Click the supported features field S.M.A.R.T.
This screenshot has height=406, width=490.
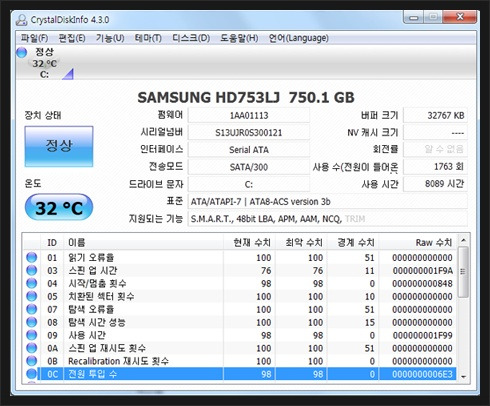328,219
